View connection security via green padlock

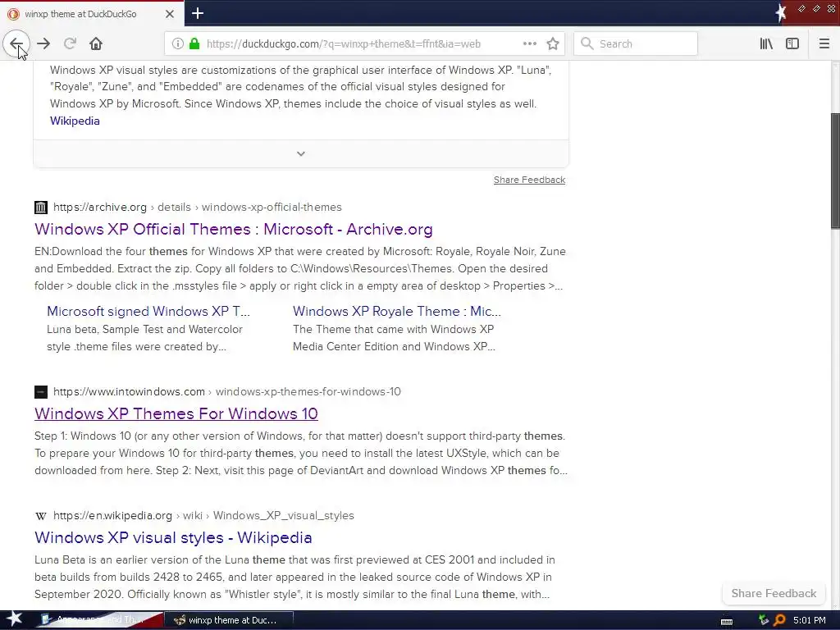[195, 43]
